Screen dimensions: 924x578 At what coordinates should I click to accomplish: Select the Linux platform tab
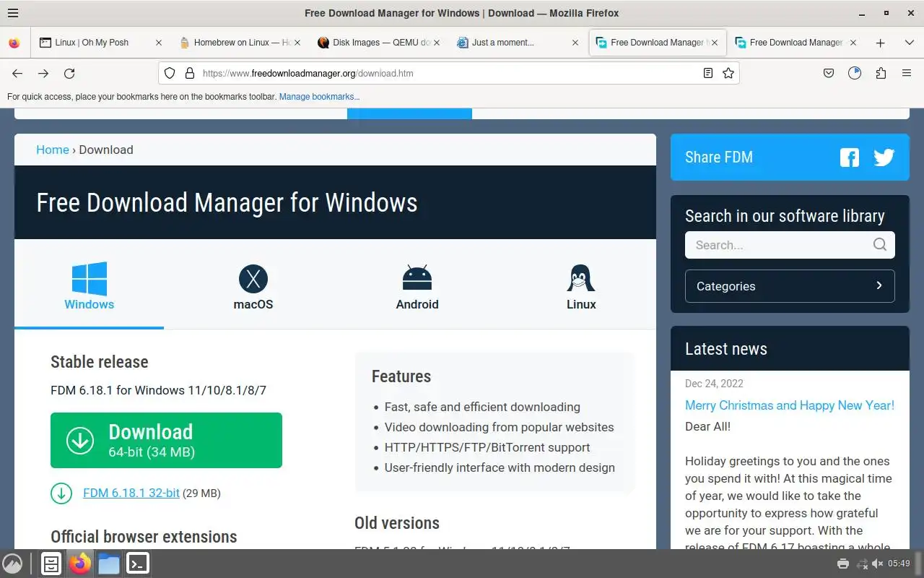coord(581,286)
